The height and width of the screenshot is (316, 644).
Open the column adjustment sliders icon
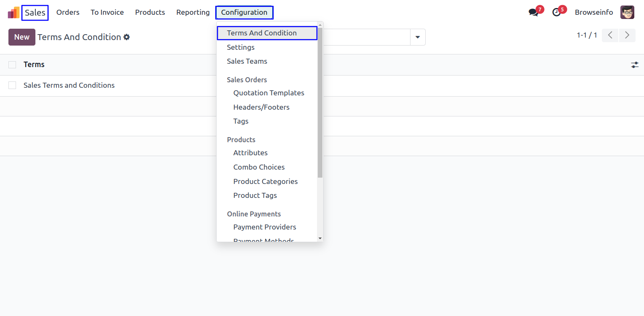pos(634,65)
